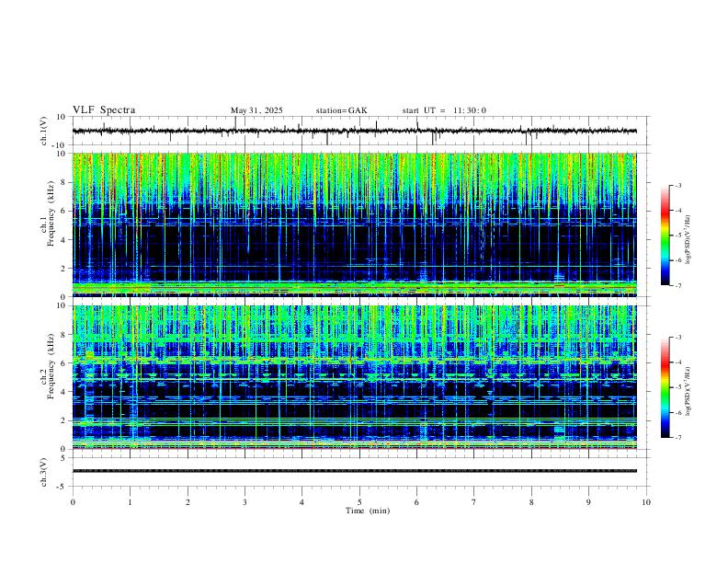Click the "-5" tick on ch.2 colorbar
Image resolution: width=728 pixels, height=563 pixels.
pyautogui.click(x=677, y=387)
